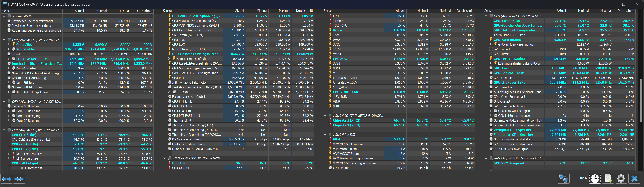Click the lightning icon beside GPU Leistungsaufnahme
The image size is (644, 187).
pyautogui.click(x=491, y=58)
